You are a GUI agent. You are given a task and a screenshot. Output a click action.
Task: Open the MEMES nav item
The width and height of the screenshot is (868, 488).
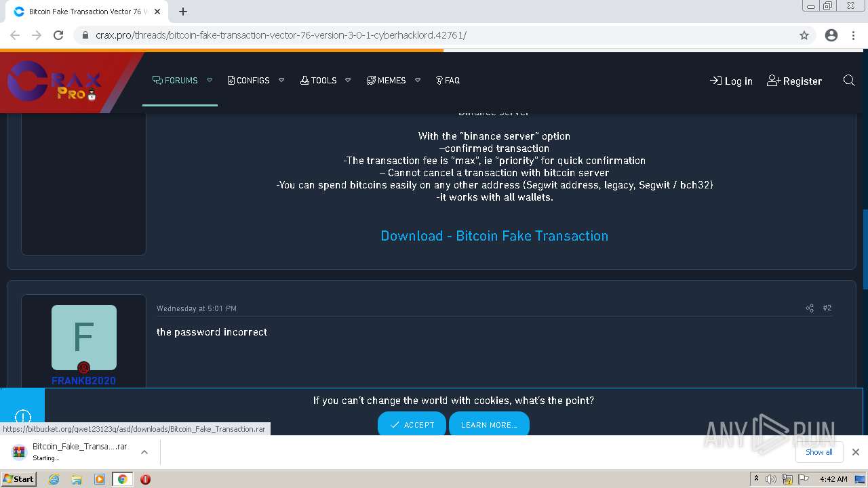coord(386,81)
